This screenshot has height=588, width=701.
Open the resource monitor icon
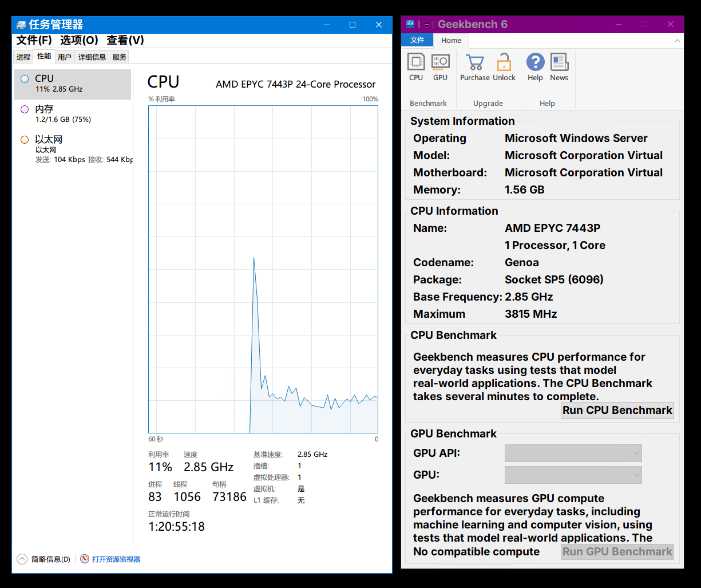click(x=85, y=559)
